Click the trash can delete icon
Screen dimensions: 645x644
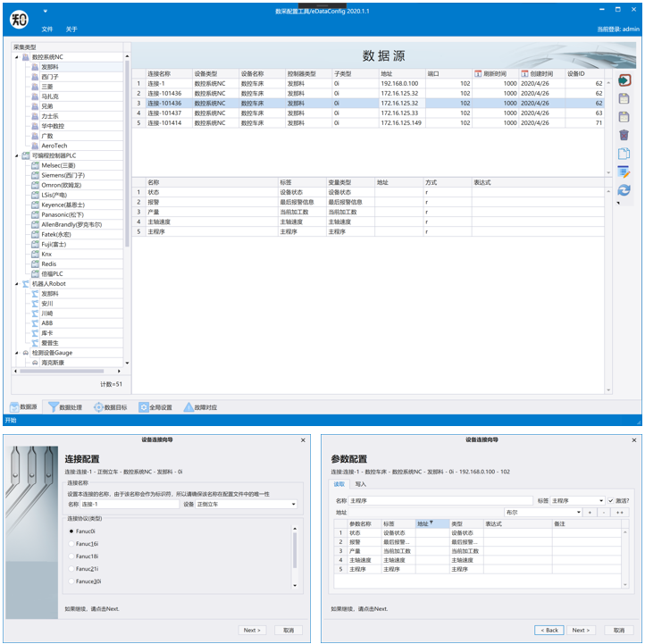(x=624, y=135)
